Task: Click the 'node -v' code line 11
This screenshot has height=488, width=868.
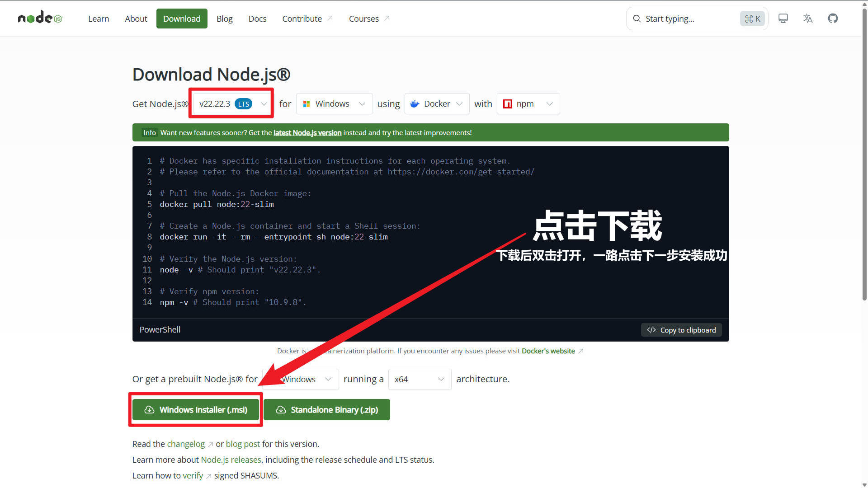Action: coord(240,270)
